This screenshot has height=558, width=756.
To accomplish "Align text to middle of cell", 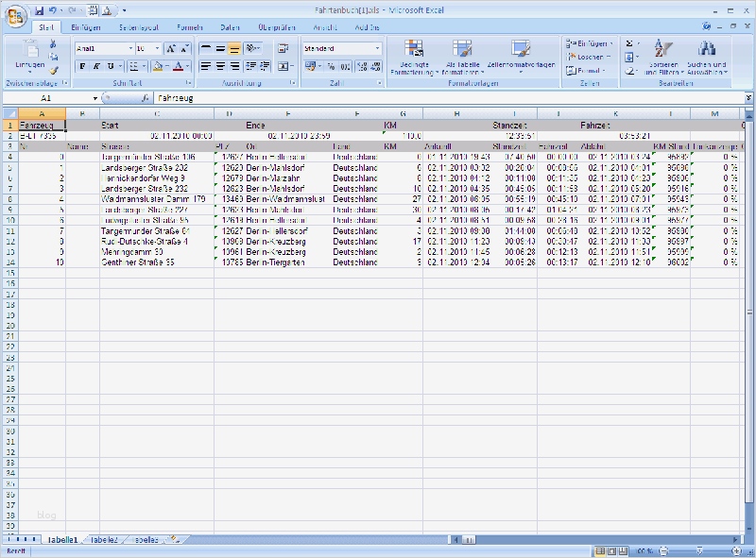I will click(x=220, y=49).
